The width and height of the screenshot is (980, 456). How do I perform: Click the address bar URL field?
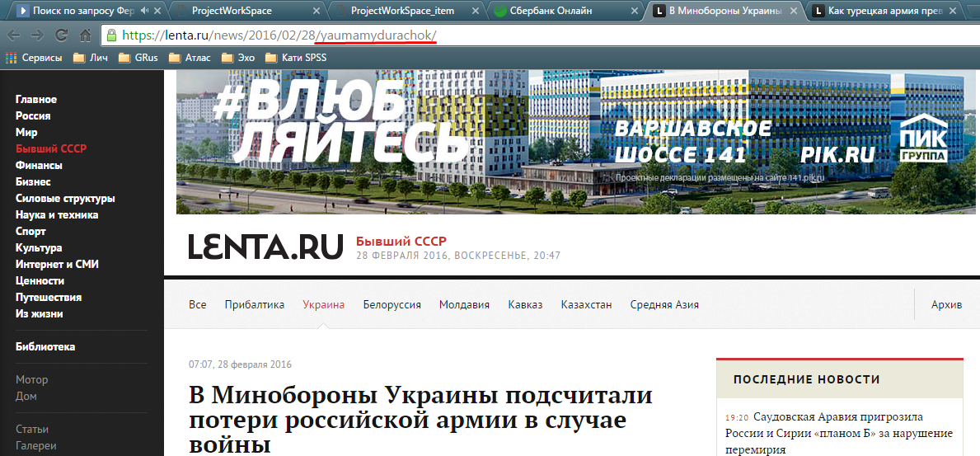click(x=495, y=36)
